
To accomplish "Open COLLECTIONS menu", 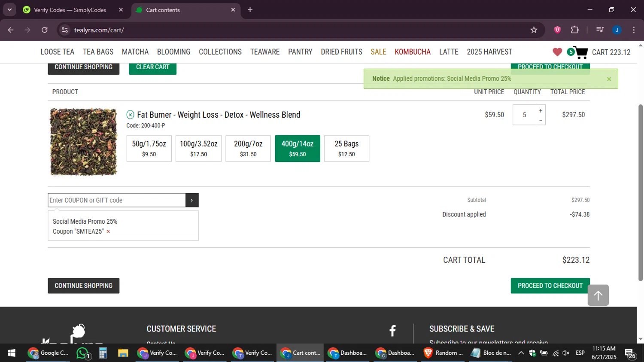I will pos(220,52).
